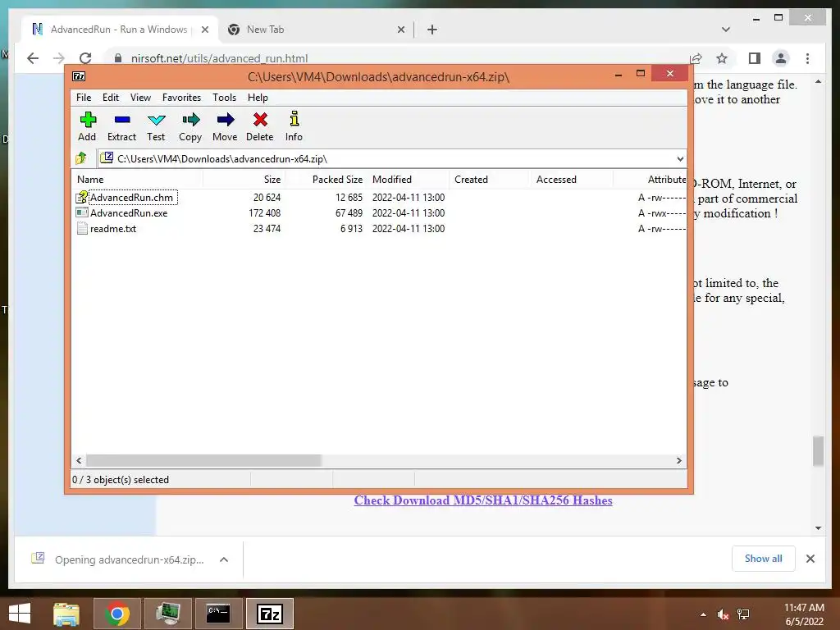
Task: Click the Created column header
Action: [x=490, y=180]
